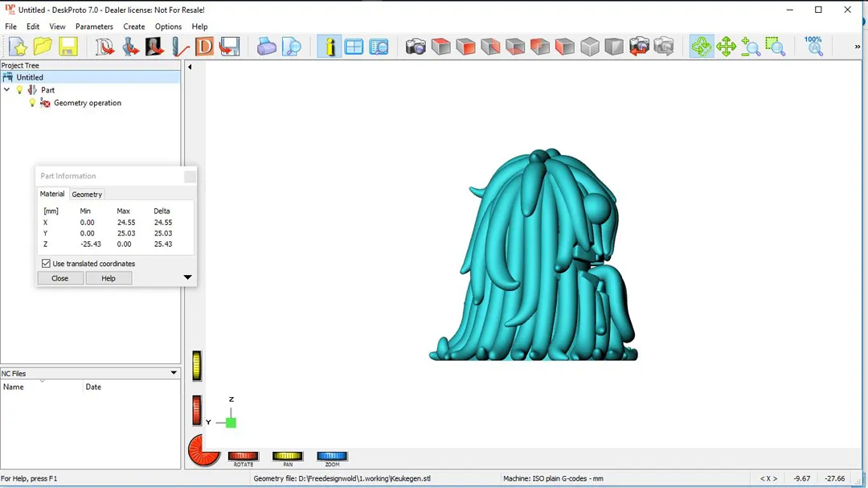The height and width of the screenshot is (488, 868).
Task: Open the Create menu
Action: click(x=134, y=27)
